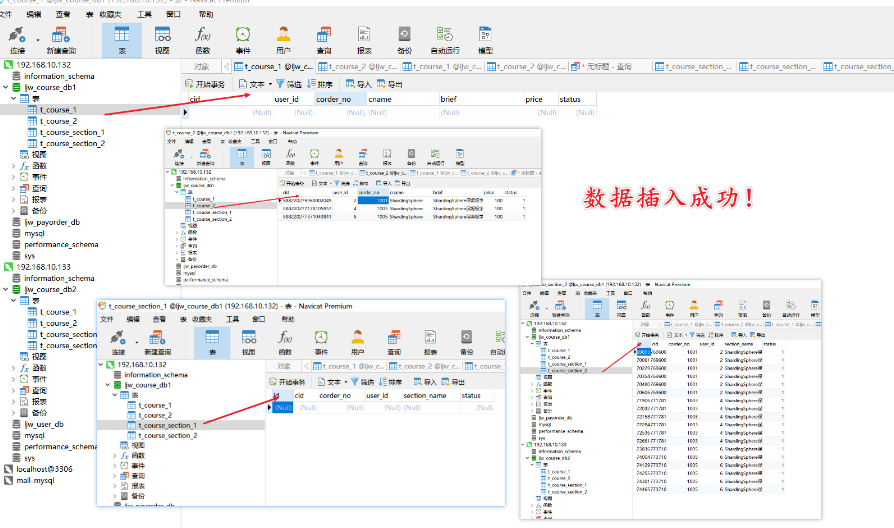Select 表 icon in t_course_section_1 window toolbar
Screen dimensions: 894x528
click(x=212, y=342)
